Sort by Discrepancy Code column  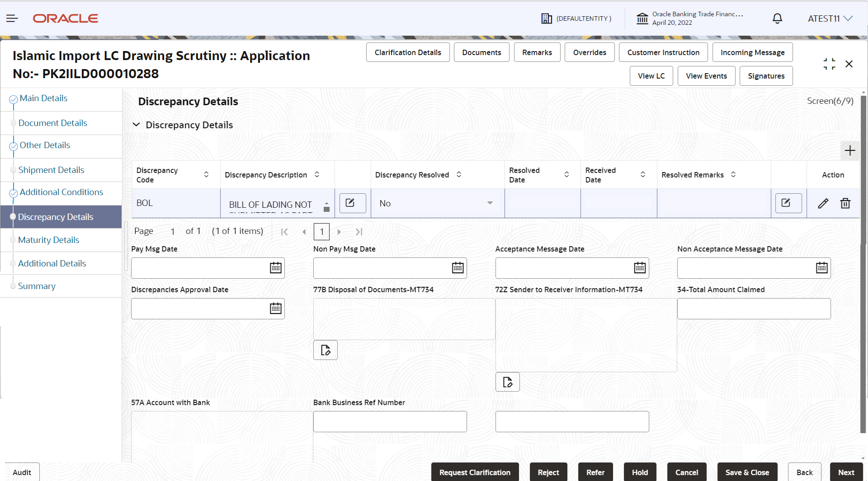[206, 175]
